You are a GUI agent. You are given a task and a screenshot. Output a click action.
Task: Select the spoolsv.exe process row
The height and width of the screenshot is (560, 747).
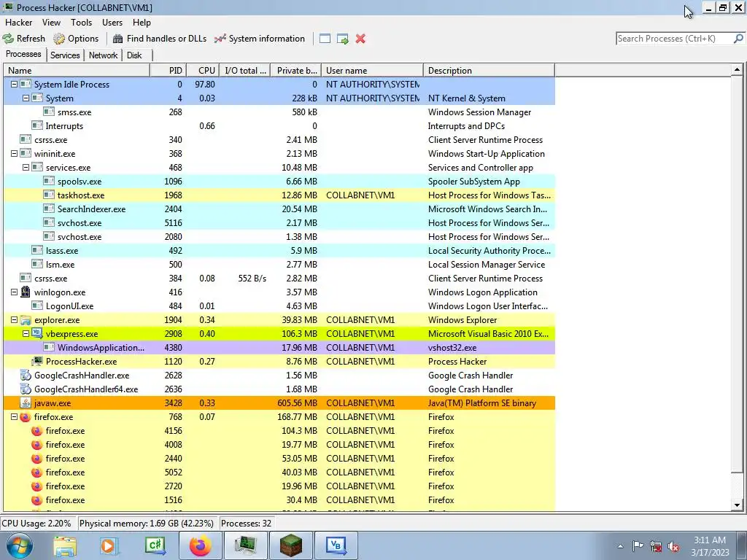click(279, 182)
